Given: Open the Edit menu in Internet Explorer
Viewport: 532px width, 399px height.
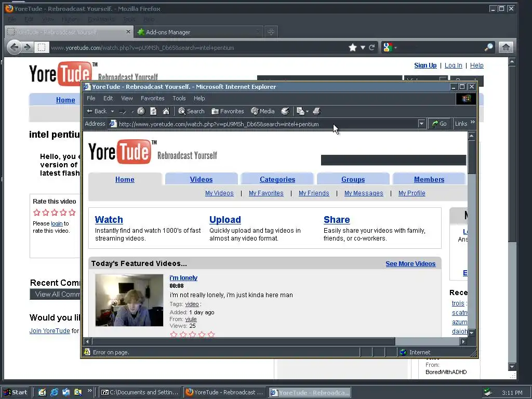Looking at the screenshot, I should click(108, 98).
